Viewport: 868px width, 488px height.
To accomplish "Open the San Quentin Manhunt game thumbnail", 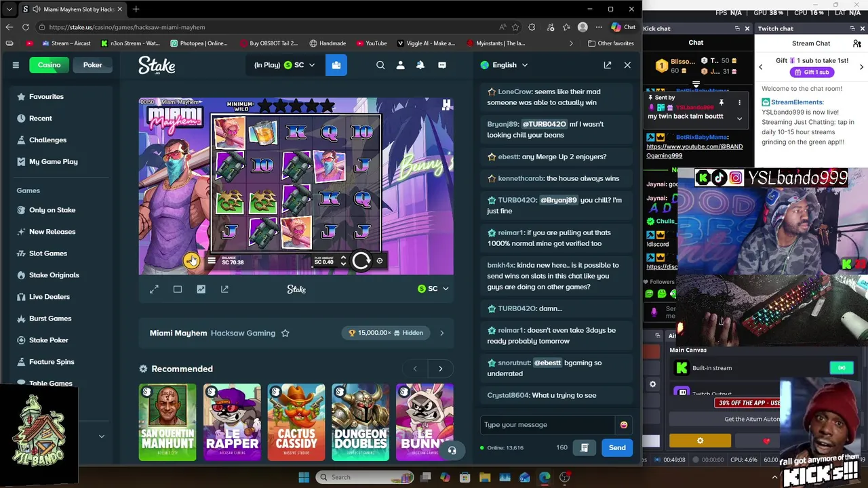I will point(167,422).
